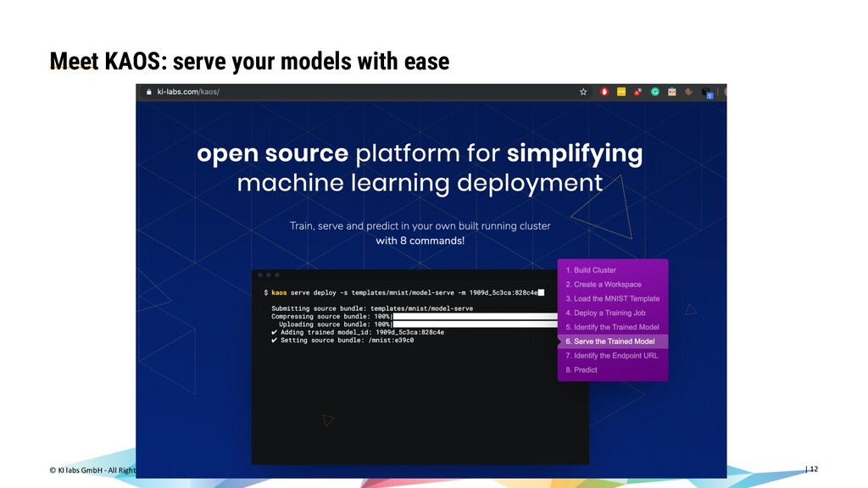
Task: Open the red hand ad-blocker extension
Action: tap(604, 91)
